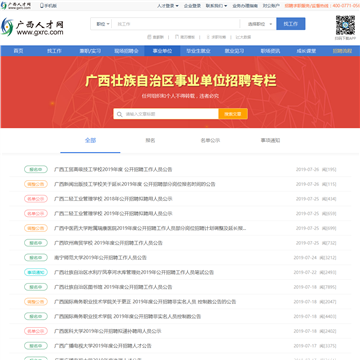
Task: Open 广西钦州商贸学校 2019年度 notice
Action: pyautogui.click(x=108, y=243)
